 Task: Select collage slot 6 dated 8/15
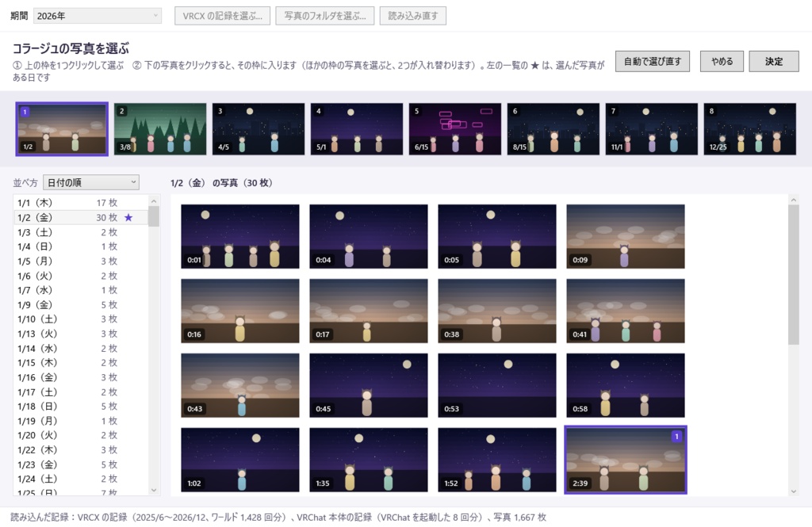(x=553, y=129)
